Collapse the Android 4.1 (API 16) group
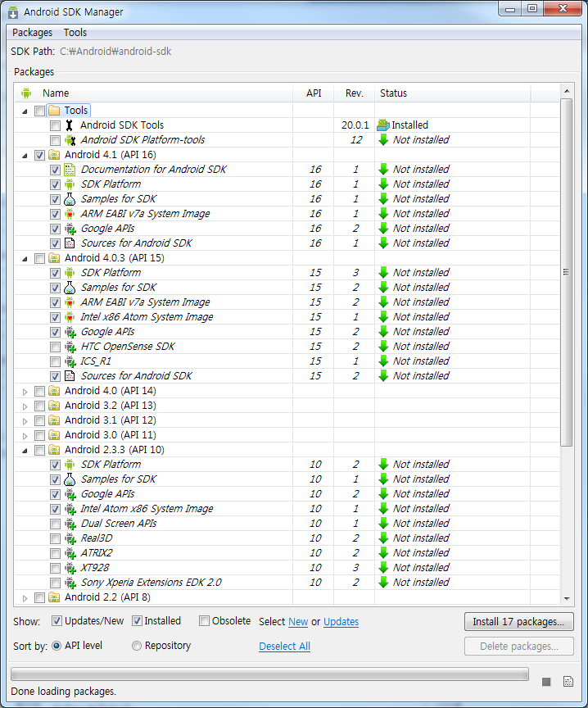The width and height of the screenshot is (588, 708). point(25,156)
